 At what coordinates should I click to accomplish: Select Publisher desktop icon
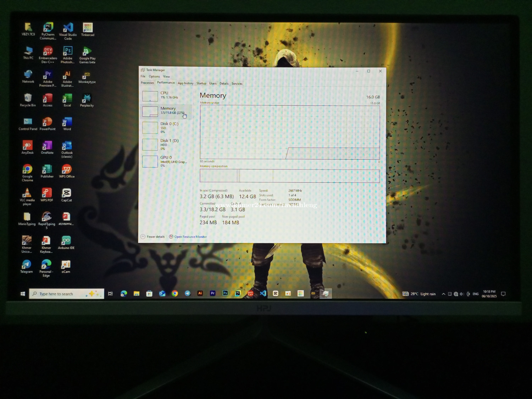tap(47, 172)
